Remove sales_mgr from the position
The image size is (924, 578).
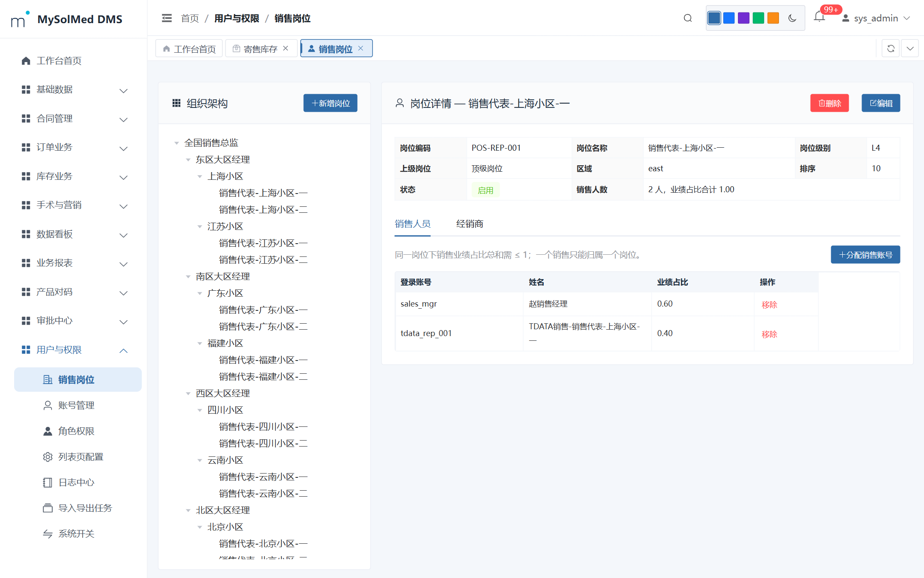pyautogui.click(x=769, y=305)
